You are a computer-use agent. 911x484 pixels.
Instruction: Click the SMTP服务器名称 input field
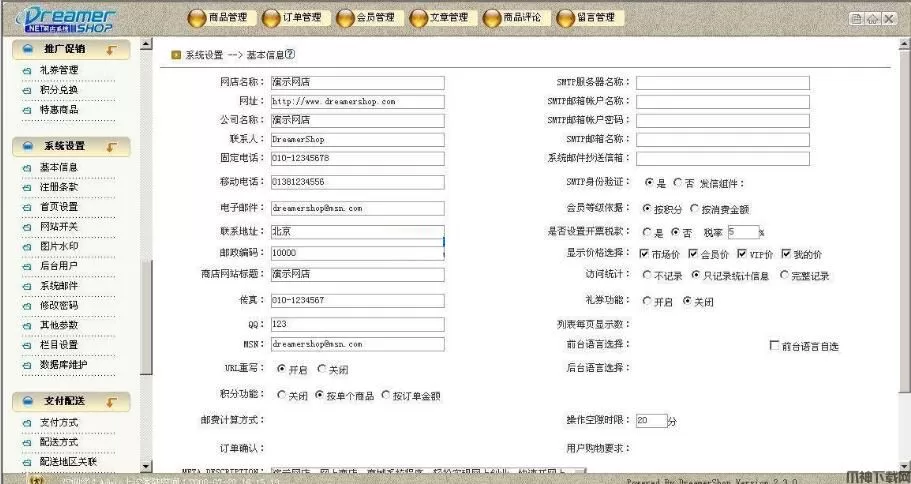pos(723,83)
